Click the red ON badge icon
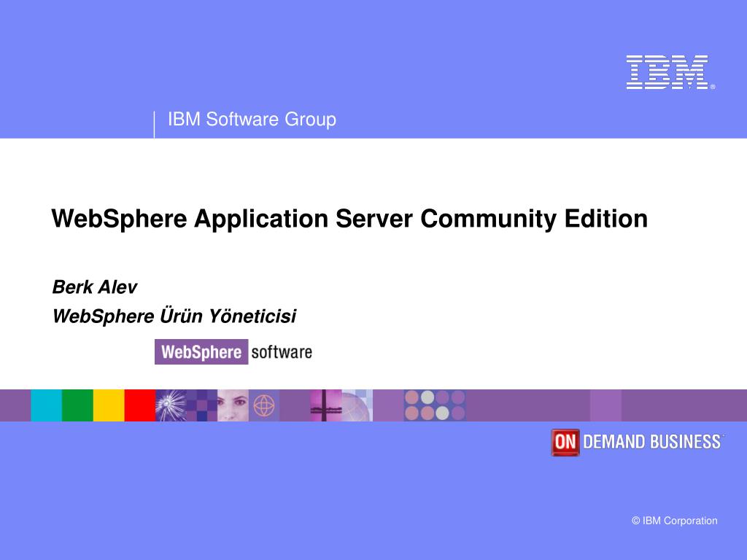This screenshot has height=560, width=747. tap(565, 443)
